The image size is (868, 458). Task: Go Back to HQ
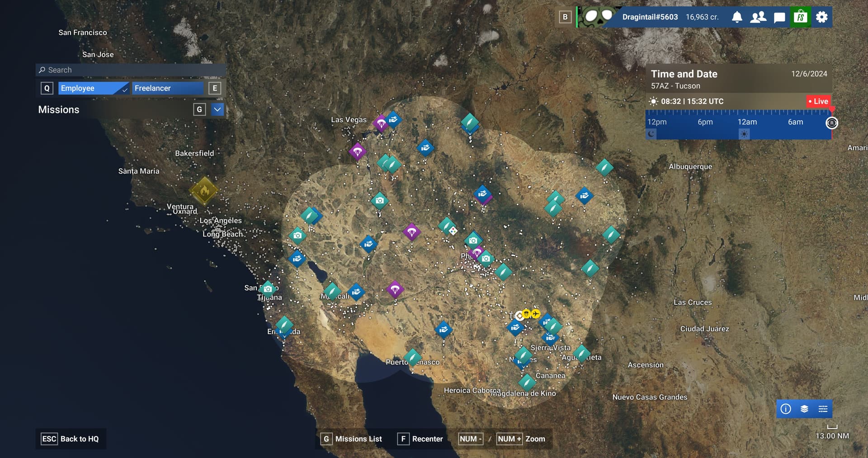[71, 439]
